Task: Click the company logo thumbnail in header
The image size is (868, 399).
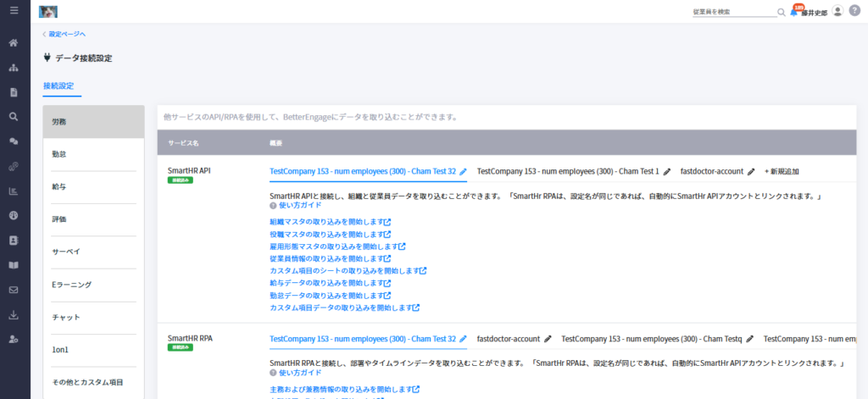Action: coord(48,11)
